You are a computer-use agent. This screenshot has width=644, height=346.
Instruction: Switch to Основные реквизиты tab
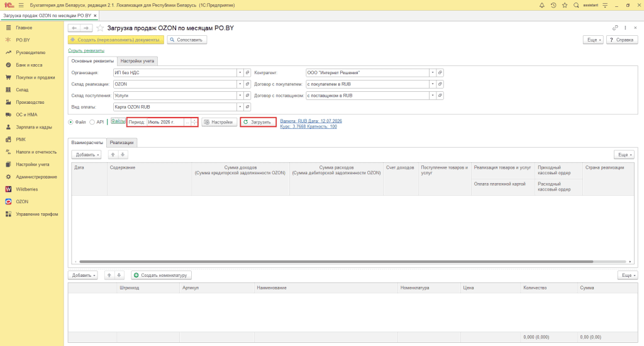(x=92, y=61)
